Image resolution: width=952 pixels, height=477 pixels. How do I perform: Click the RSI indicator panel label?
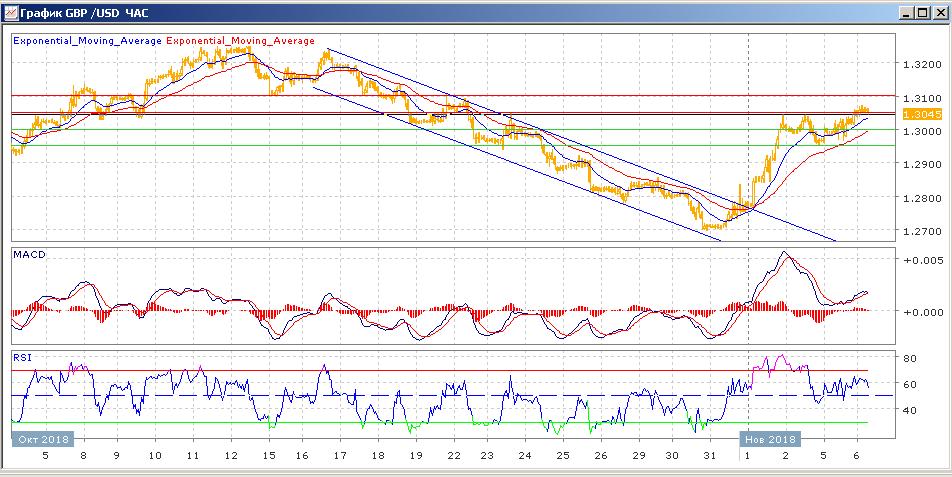(22, 357)
